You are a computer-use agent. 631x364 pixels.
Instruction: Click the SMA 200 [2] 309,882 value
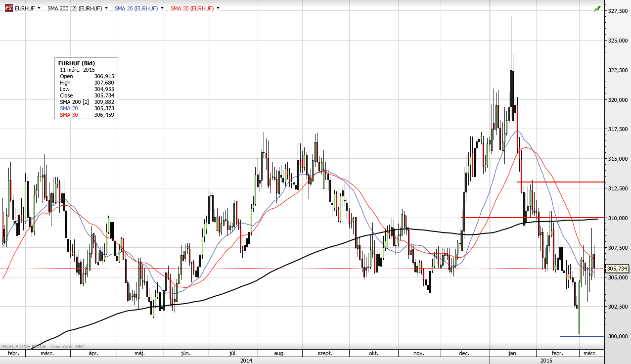104,102
